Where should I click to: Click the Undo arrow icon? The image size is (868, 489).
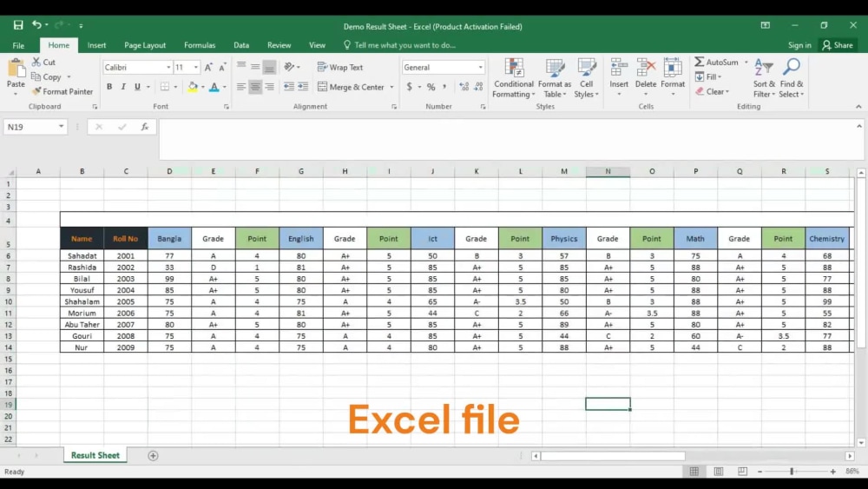36,25
